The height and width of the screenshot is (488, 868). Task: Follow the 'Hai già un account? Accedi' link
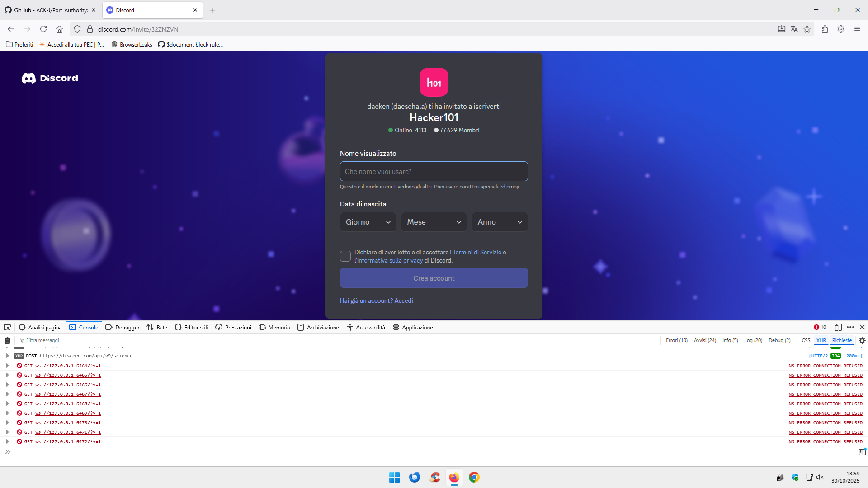376,300
